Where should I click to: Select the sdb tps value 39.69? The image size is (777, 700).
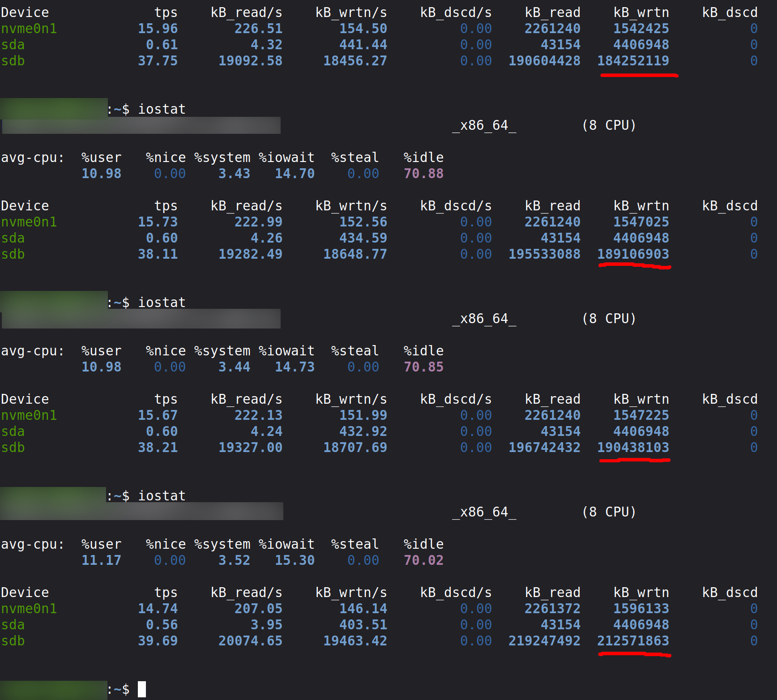pyautogui.click(x=158, y=641)
